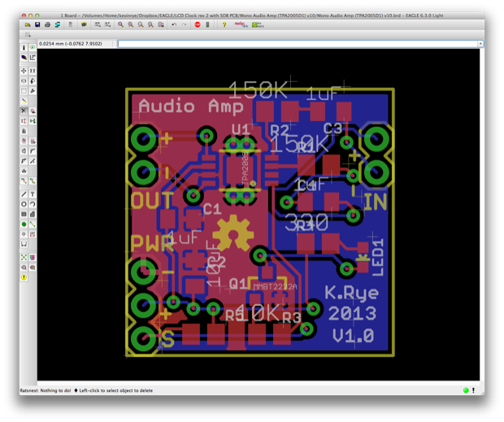504x422 pixels.
Task: Click the Zoom in magnifier
Action: pos(131,24)
